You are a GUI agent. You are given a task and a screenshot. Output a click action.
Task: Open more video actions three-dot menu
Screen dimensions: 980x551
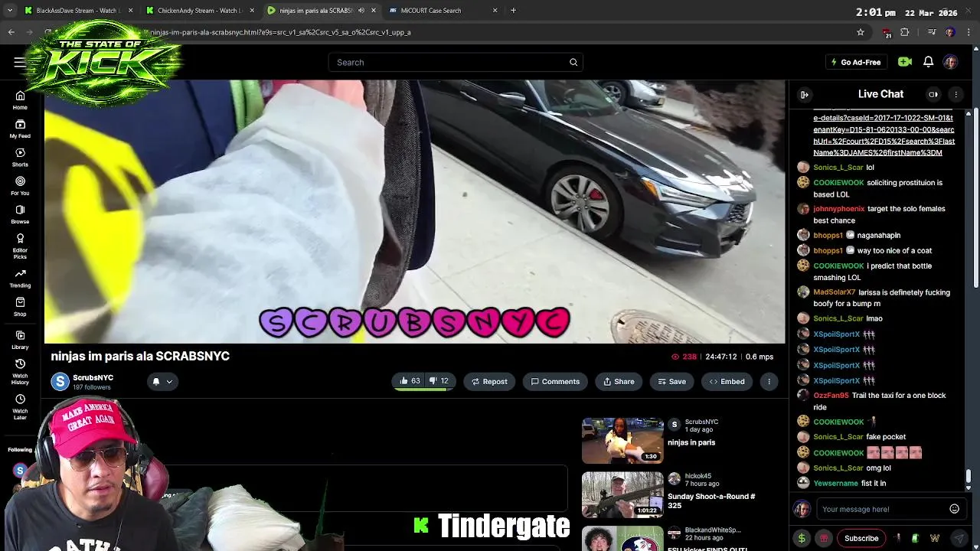[769, 381]
